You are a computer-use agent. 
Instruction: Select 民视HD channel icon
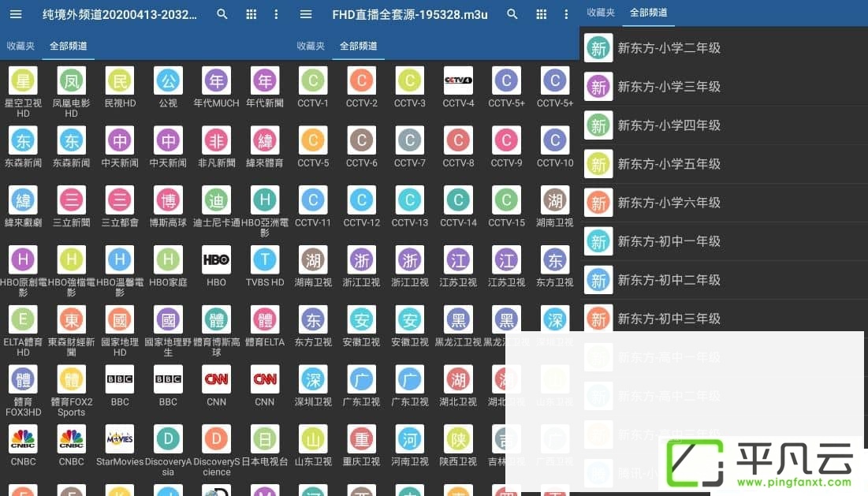click(x=120, y=80)
